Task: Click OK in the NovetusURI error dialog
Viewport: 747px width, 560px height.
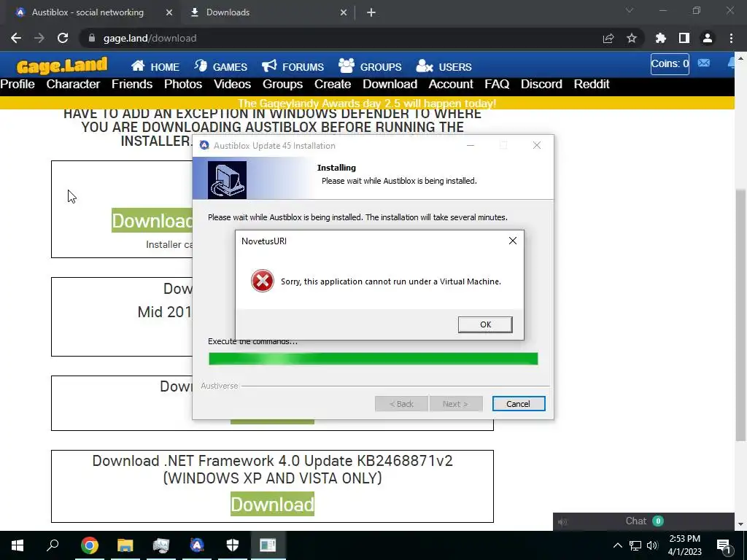Action: (485, 324)
